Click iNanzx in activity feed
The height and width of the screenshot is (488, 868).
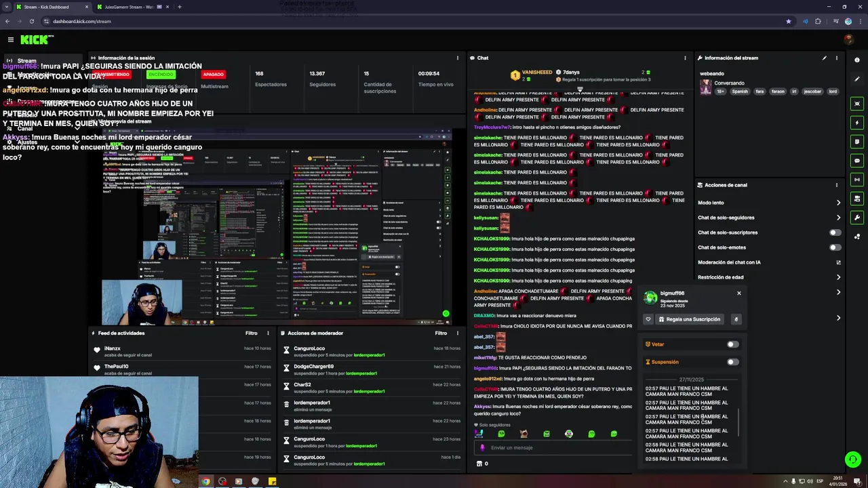tap(113, 348)
